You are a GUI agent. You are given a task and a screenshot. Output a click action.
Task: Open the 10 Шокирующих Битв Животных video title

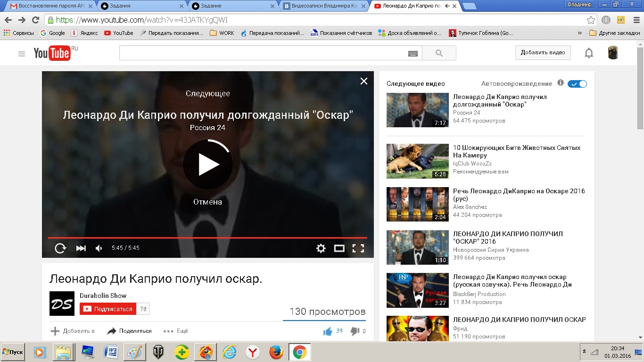(517, 151)
